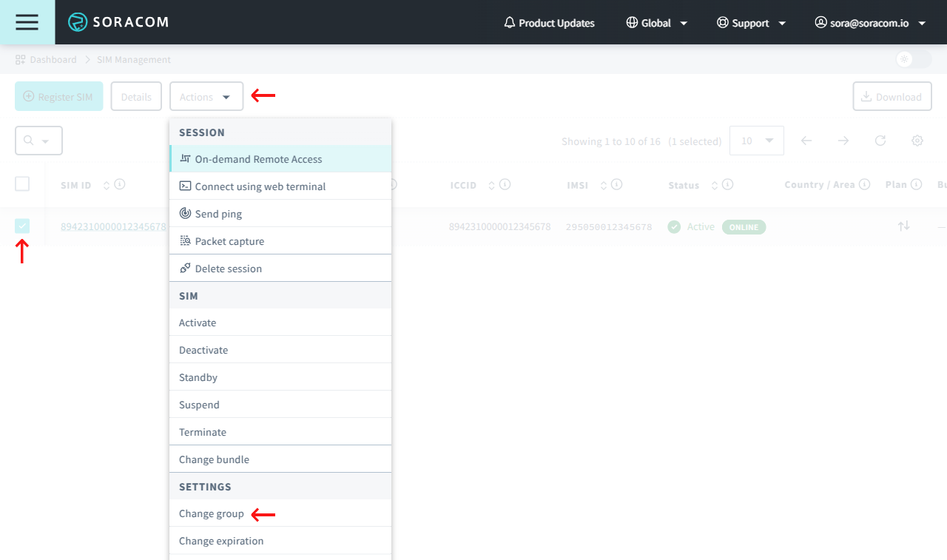Open Product Updates bell notifications

click(x=549, y=23)
